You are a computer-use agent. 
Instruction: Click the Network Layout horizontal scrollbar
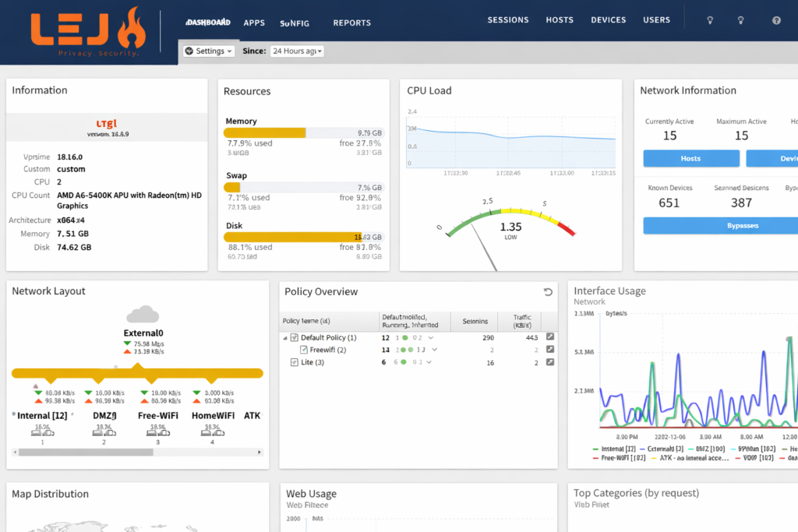86,452
